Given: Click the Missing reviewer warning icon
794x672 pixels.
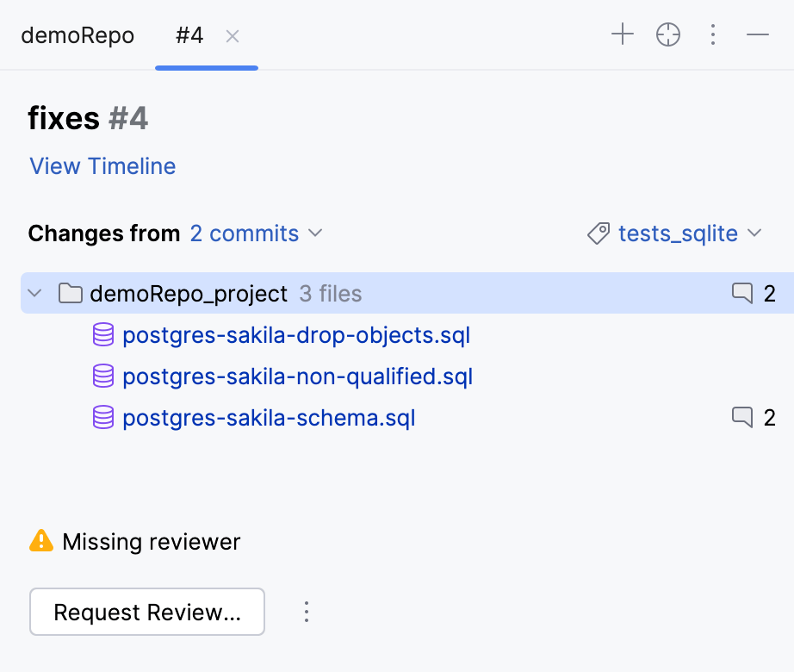Looking at the screenshot, I should 40,541.
